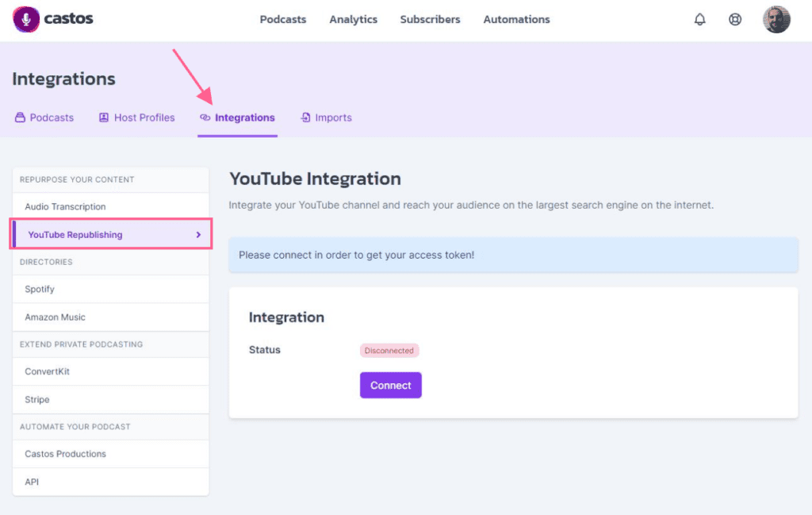Open the notifications bell icon
Viewport: 812px width, 515px height.
(x=699, y=20)
